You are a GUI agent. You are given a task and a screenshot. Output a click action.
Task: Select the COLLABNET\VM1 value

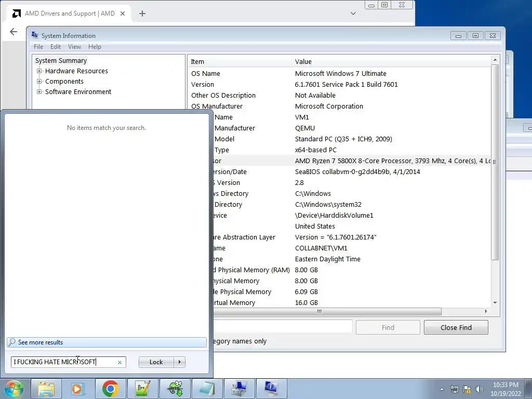(321, 248)
